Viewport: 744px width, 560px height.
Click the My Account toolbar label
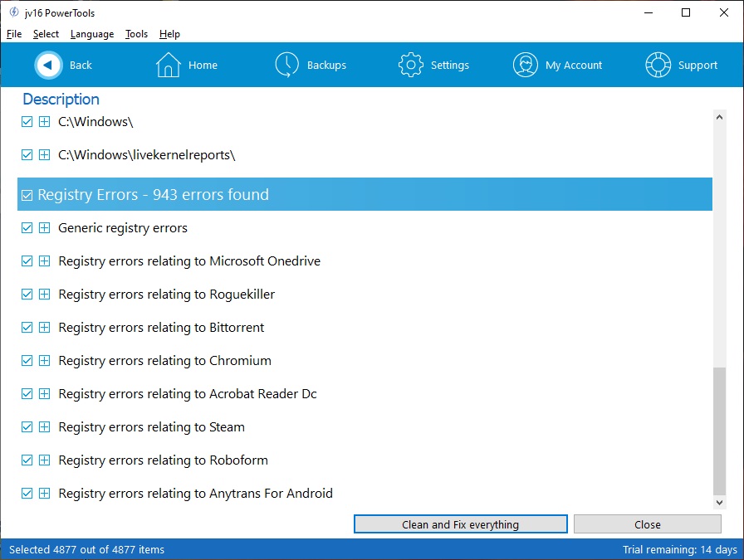[x=574, y=65]
